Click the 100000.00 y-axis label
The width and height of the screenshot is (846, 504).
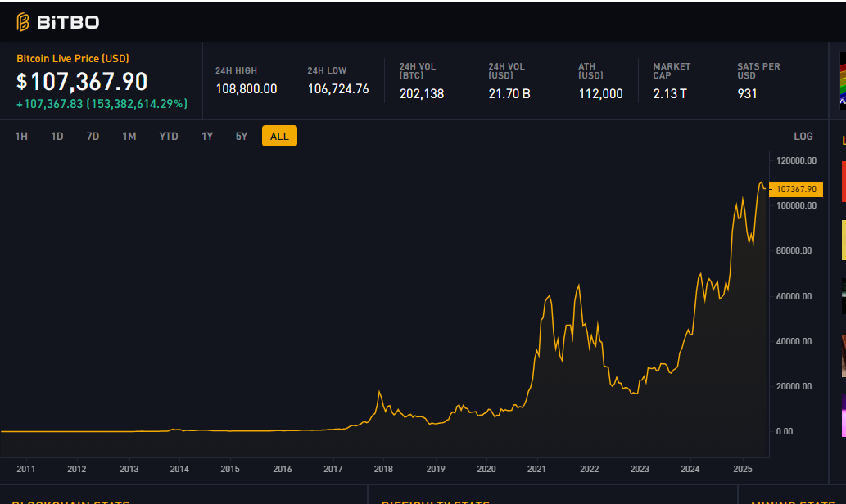tap(796, 205)
